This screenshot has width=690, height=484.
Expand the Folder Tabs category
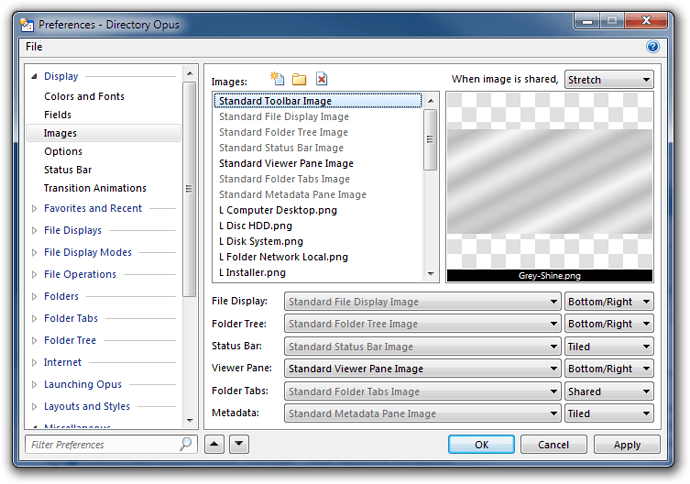click(x=34, y=319)
